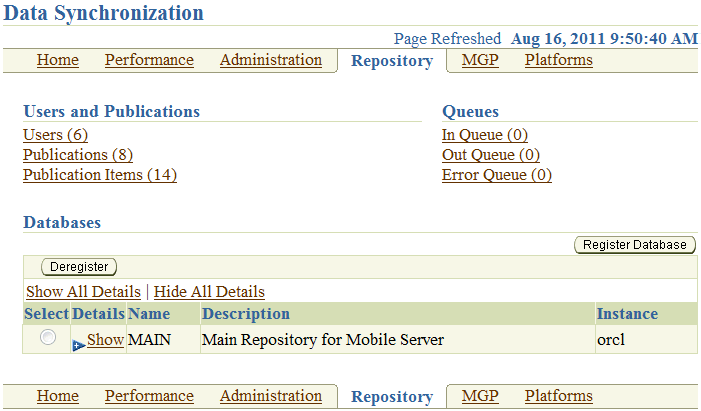Click the Users and Publications heading
The height and width of the screenshot is (411, 701).
click(111, 111)
